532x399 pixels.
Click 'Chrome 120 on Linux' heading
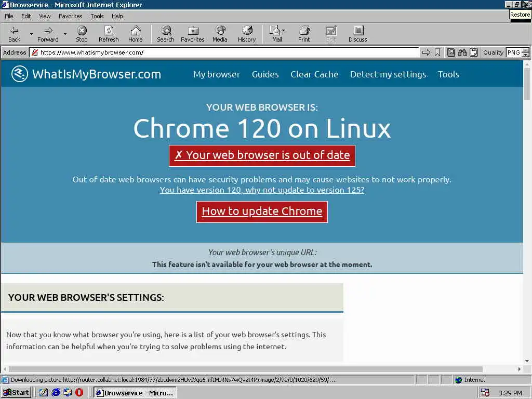pos(262,128)
